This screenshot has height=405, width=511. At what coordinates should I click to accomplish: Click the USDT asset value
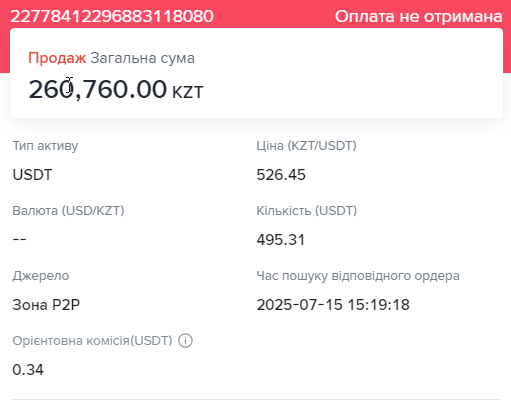[x=32, y=175]
